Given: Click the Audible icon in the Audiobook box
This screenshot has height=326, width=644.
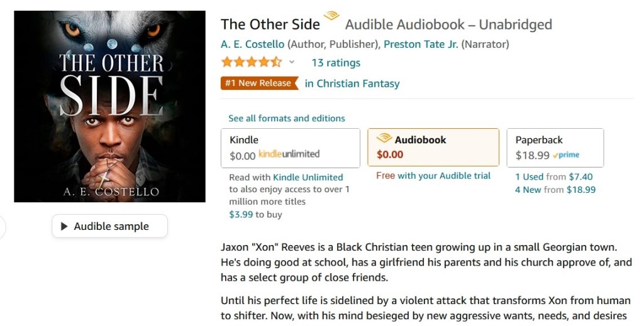Looking at the screenshot, I should [384, 139].
